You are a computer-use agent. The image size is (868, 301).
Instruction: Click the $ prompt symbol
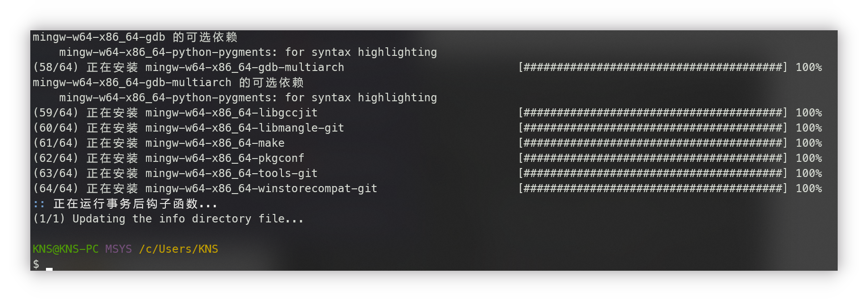(36, 264)
